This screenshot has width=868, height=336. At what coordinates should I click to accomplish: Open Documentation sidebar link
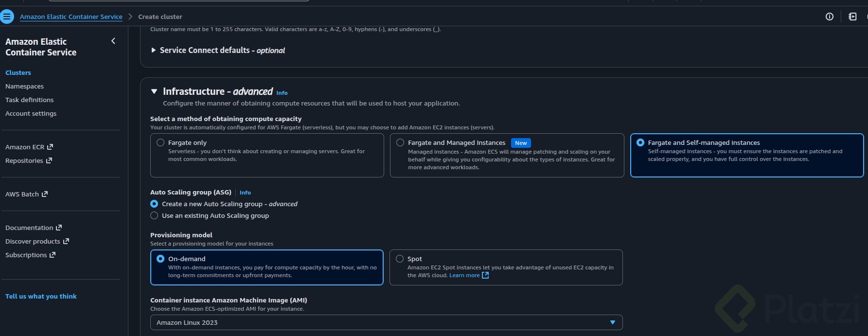click(29, 228)
